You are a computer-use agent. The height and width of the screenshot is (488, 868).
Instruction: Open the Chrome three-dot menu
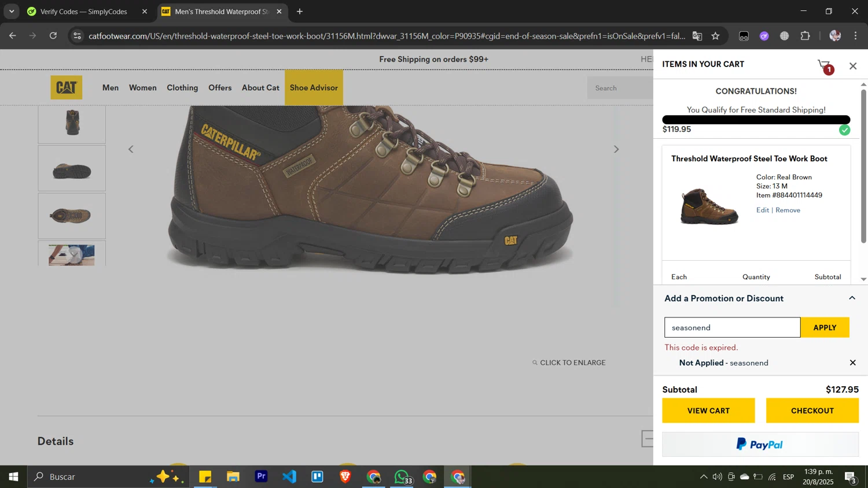pyautogui.click(x=856, y=36)
